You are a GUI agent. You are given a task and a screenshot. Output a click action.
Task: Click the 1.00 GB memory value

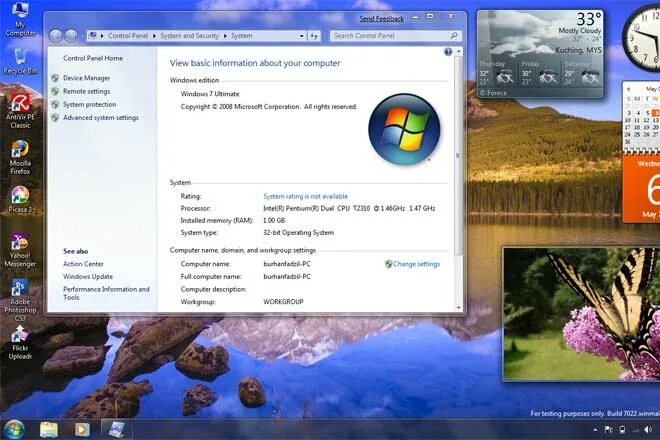pyautogui.click(x=274, y=220)
